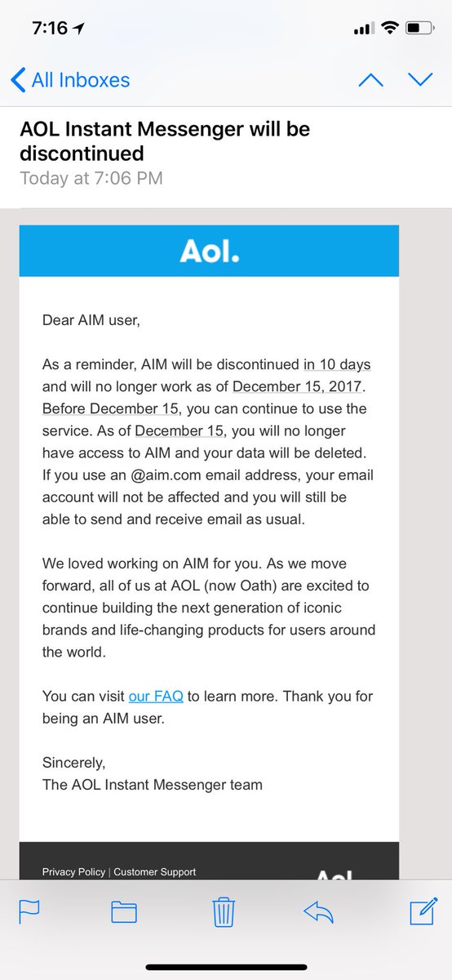Go back to All Inboxes
Viewport: 452px width, 980px height.
(70, 80)
